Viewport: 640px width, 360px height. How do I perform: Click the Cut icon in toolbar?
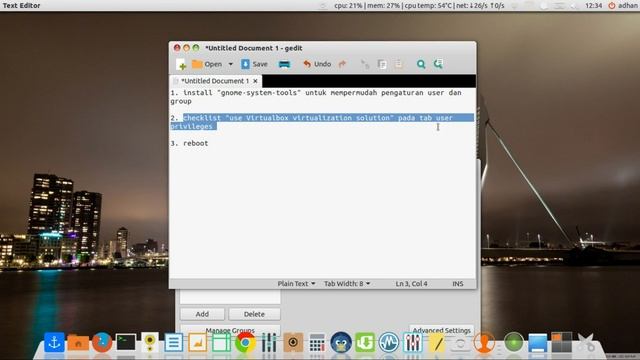[x=365, y=64]
